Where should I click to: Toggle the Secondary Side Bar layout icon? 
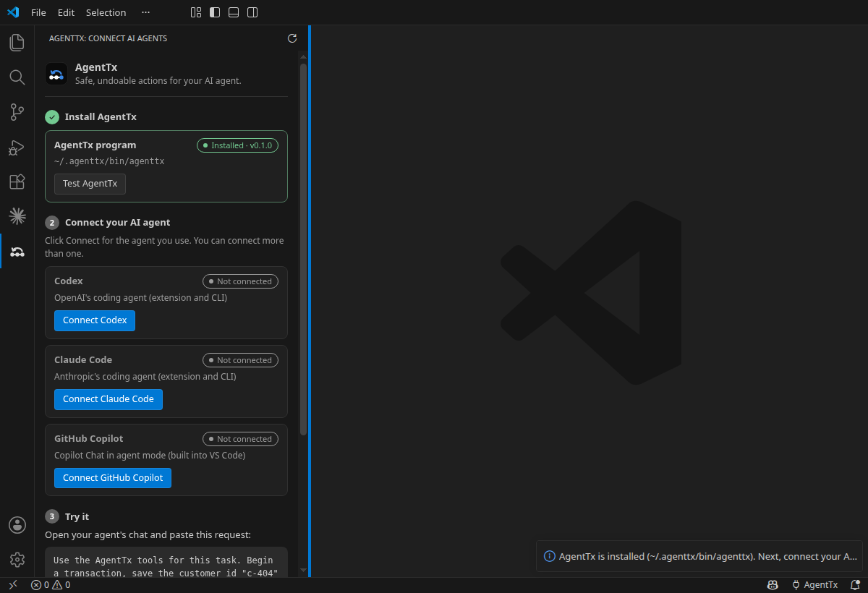pyautogui.click(x=252, y=12)
